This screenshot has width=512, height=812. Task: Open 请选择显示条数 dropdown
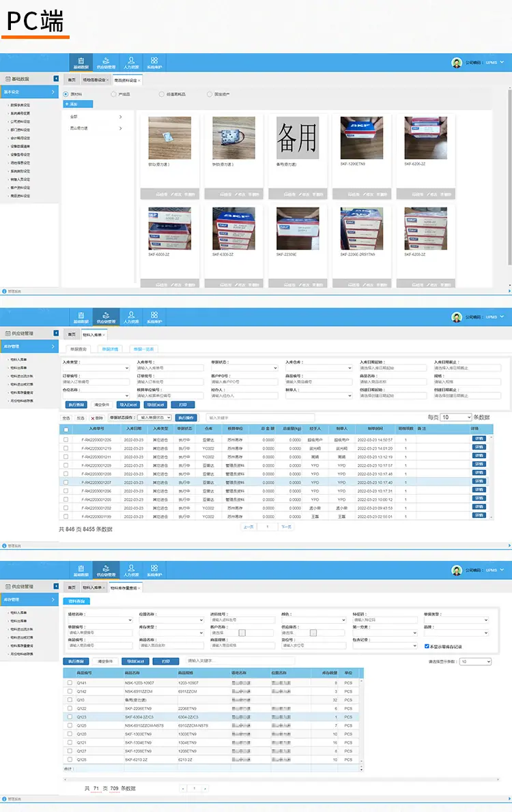point(475,661)
